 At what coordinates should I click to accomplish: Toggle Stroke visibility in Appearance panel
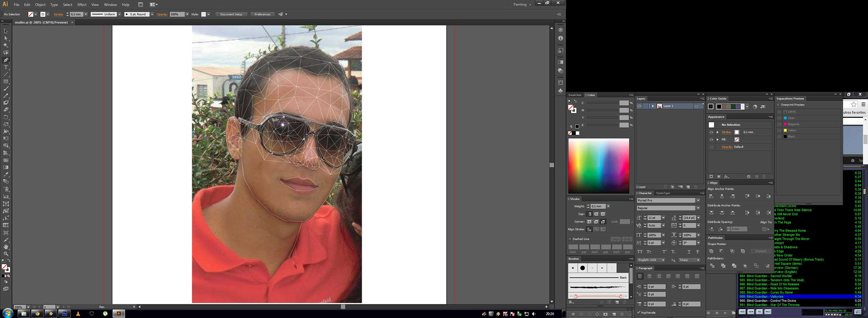click(711, 132)
